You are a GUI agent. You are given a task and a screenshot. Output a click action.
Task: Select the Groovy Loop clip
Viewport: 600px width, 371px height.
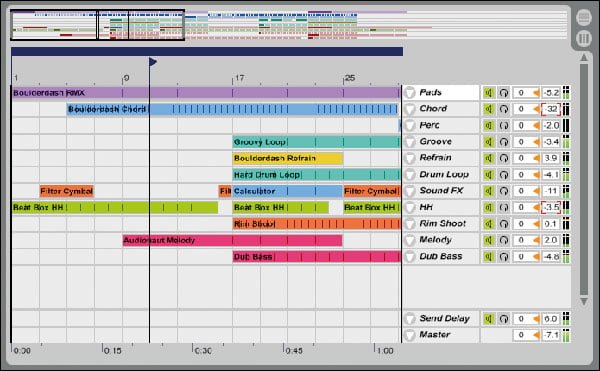316,142
